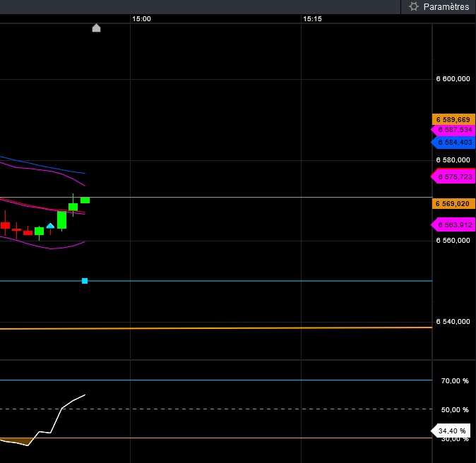476x463 pixels.
Task: Select the lower magenta band curve
Action: pyautogui.click(x=42, y=246)
